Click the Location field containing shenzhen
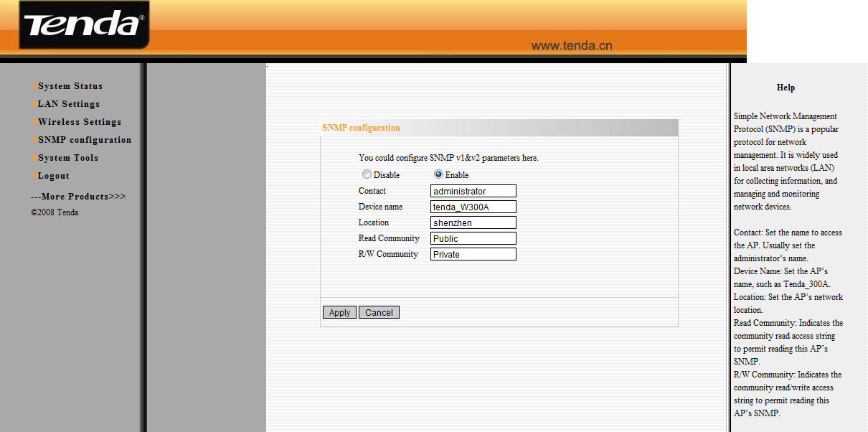The image size is (868, 432). coord(473,222)
